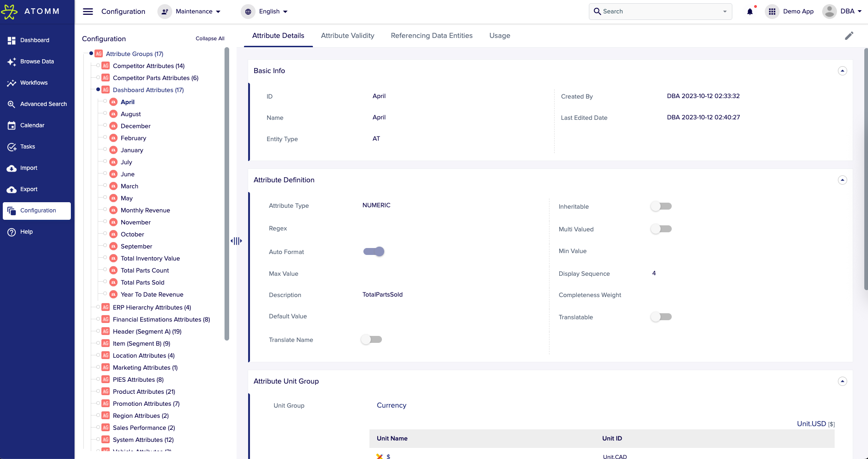Image resolution: width=868 pixels, height=459 pixels.
Task: Click the Collapse All button
Action: 210,38
